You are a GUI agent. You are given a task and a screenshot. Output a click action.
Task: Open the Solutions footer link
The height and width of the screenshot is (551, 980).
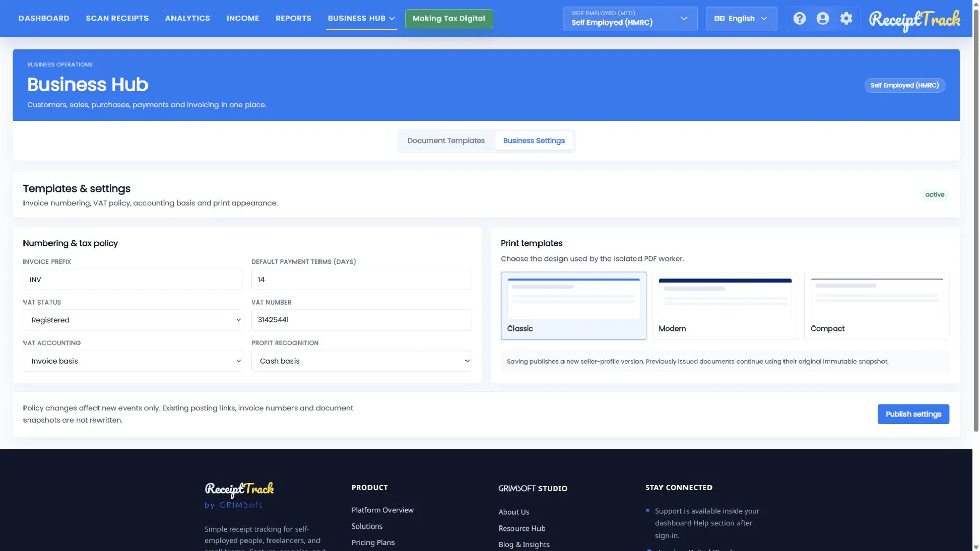coord(366,527)
